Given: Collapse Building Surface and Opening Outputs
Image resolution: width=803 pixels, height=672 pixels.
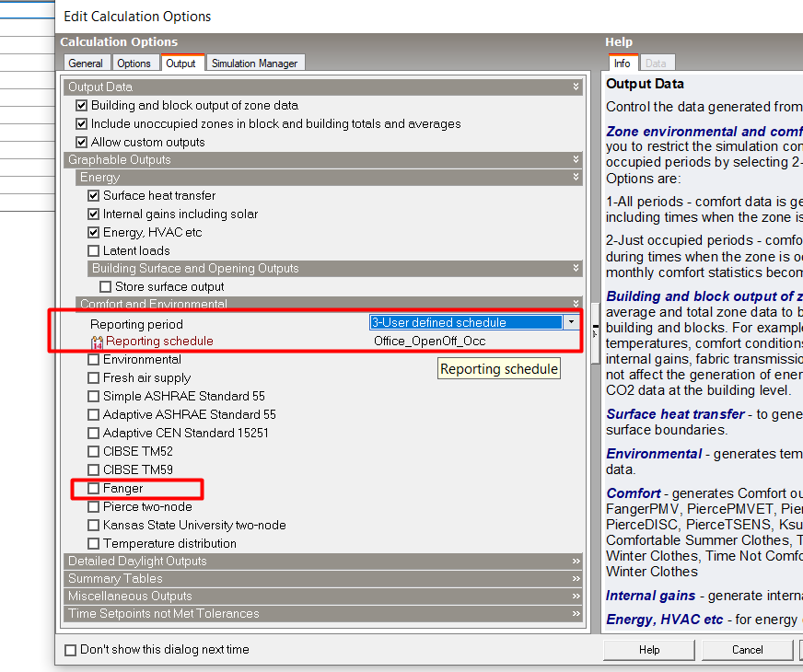Looking at the screenshot, I should 576,268.
